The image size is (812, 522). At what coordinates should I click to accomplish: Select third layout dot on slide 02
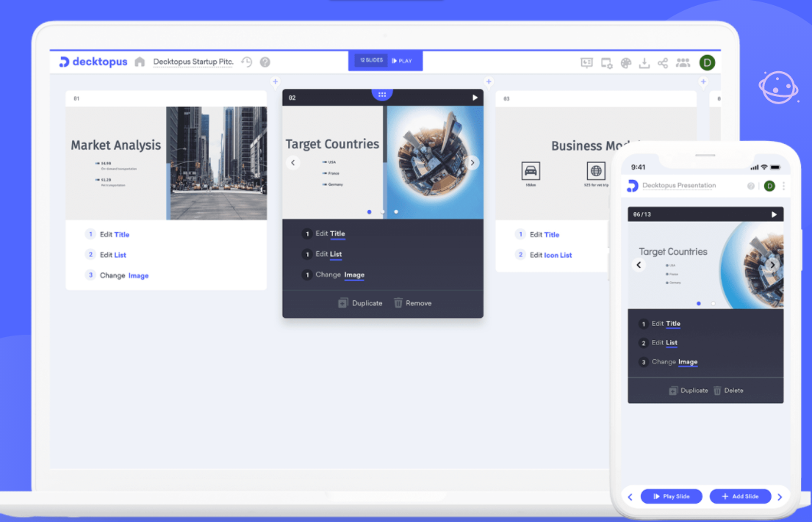click(396, 211)
